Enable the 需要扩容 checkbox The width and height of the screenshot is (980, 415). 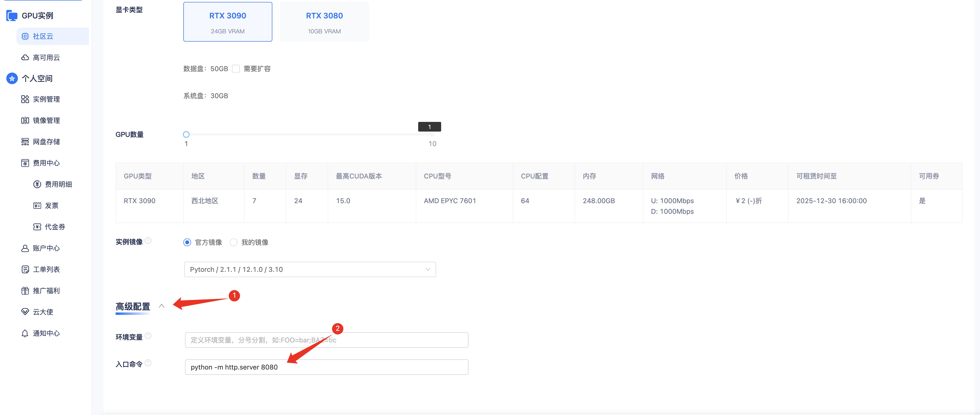236,69
